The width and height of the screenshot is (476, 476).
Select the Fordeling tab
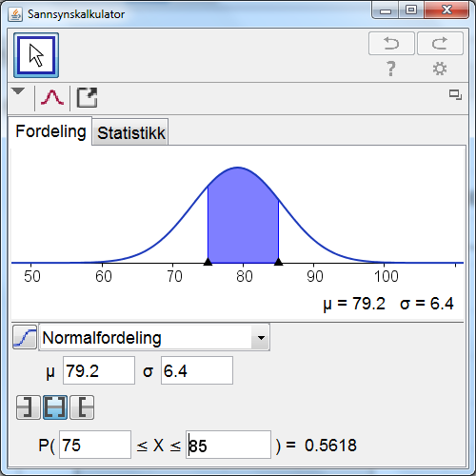50,131
